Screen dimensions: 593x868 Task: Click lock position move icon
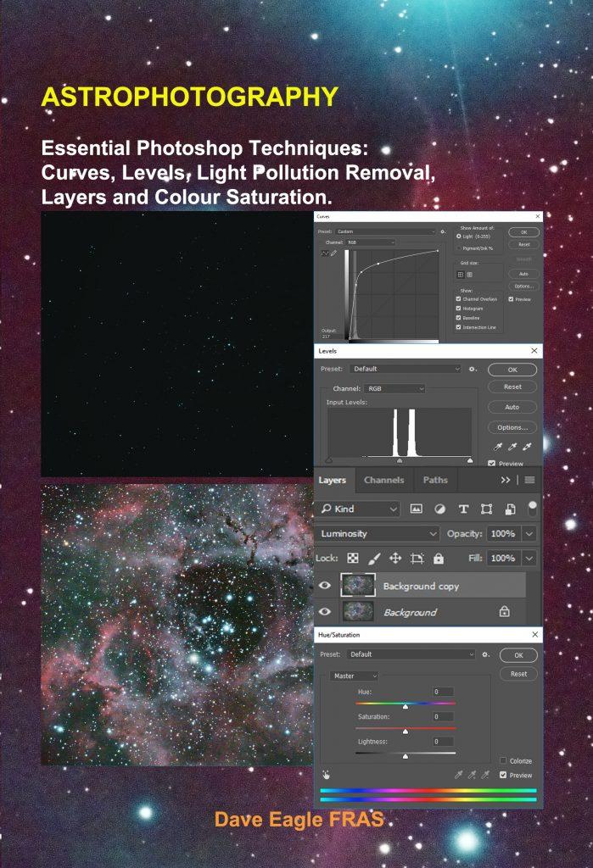(395, 558)
